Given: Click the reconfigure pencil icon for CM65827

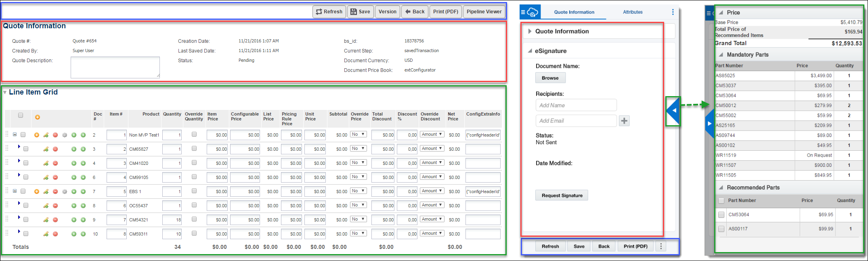Looking at the screenshot, I should pos(46,149).
